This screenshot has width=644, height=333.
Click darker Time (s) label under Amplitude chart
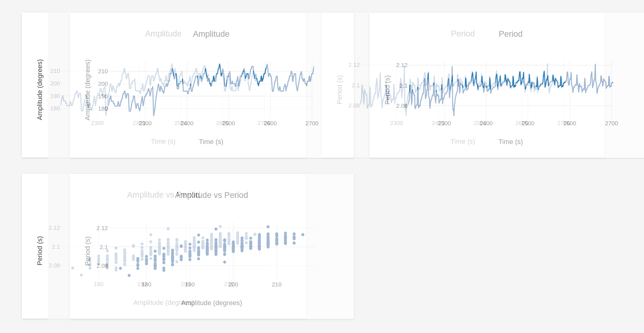tap(211, 142)
